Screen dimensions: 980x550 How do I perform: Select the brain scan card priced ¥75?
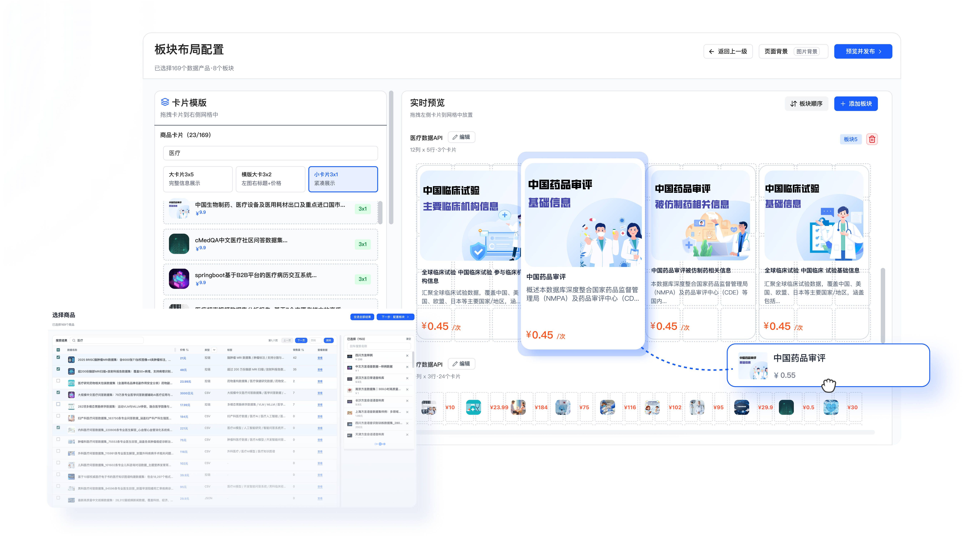pos(563,407)
